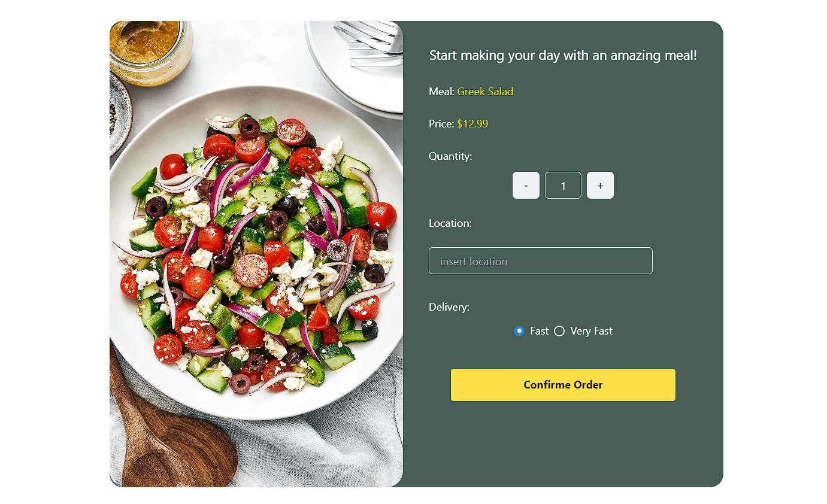Click the Greek salad bowl photo
The height and width of the screenshot is (504, 827).
click(x=256, y=254)
